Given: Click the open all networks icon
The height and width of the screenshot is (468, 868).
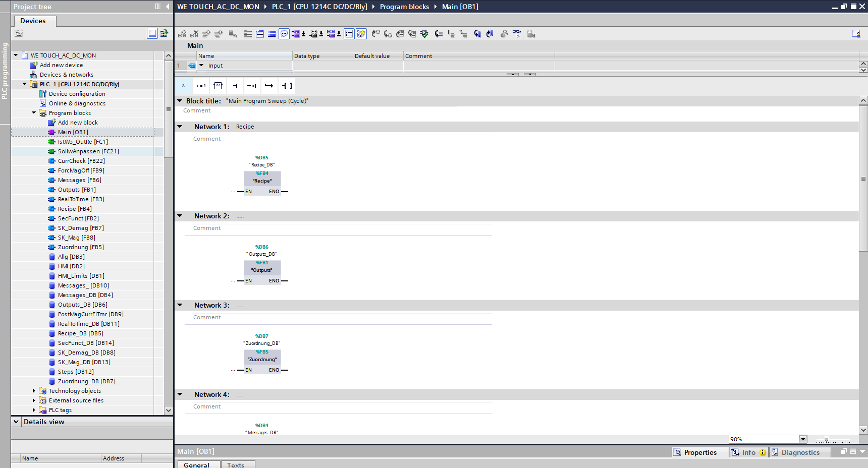Looking at the screenshot, I should click(260, 34).
